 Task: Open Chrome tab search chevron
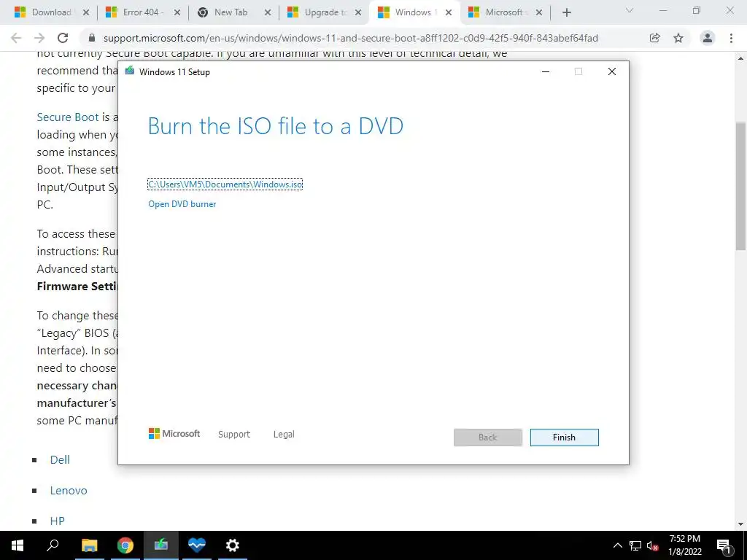tap(630, 10)
